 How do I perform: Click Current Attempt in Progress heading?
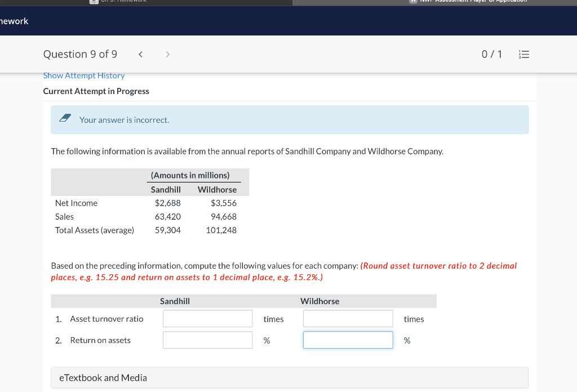[96, 91]
